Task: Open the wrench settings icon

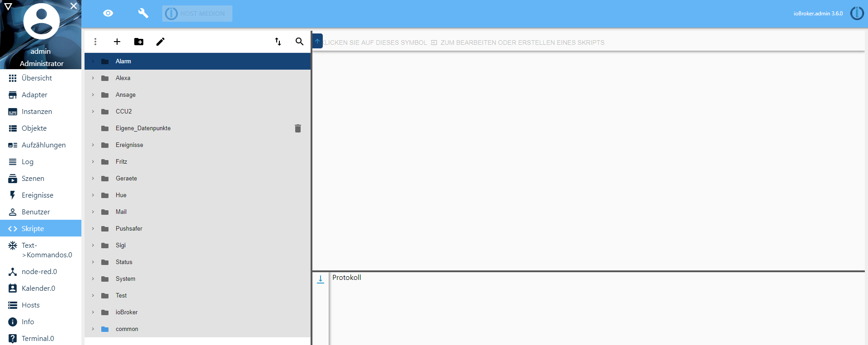Action: tap(143, 14)
